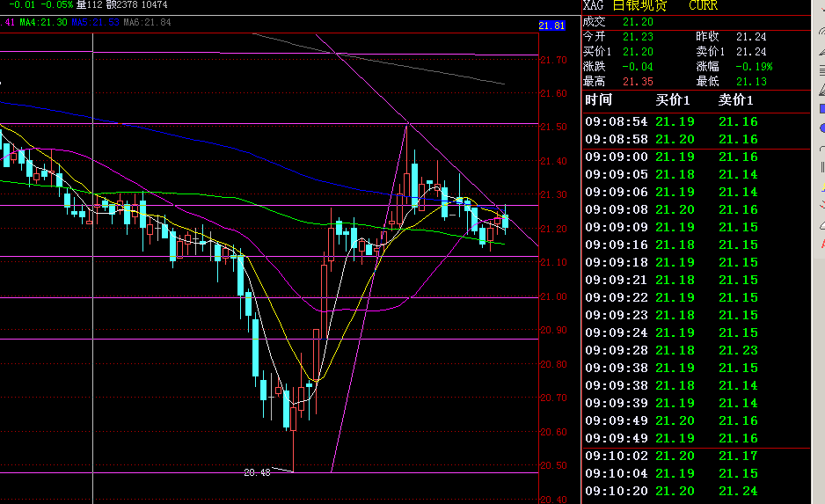825x504 pixels.
Task: Click the 21.00 price axis label
Action: [553, 296]
